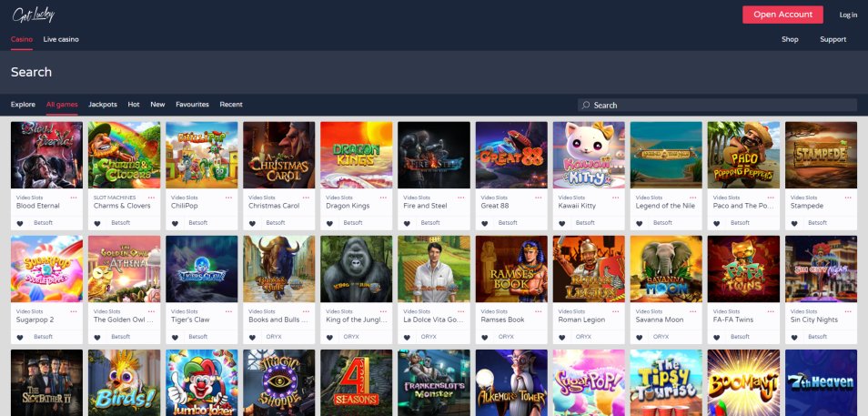
Task: Favourite Charms & Clovers with its heart icon
Action: click(97, 223)
